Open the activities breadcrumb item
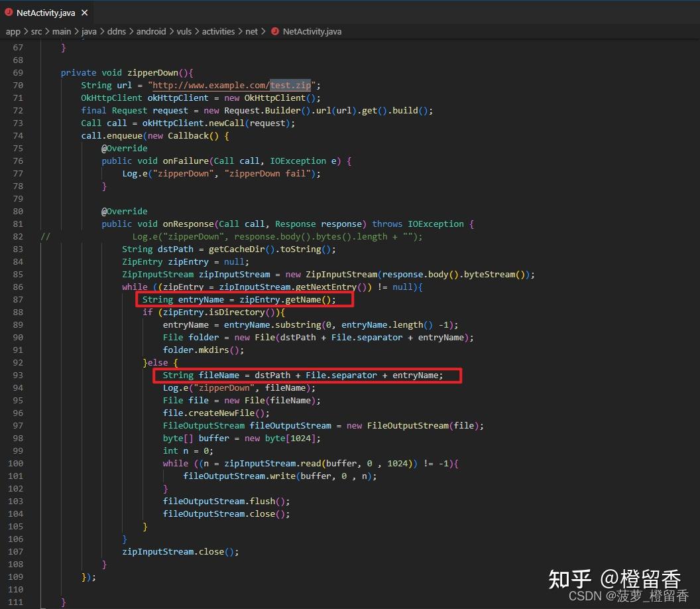Screen dimensions: 700x609 [x=218, y=31]
